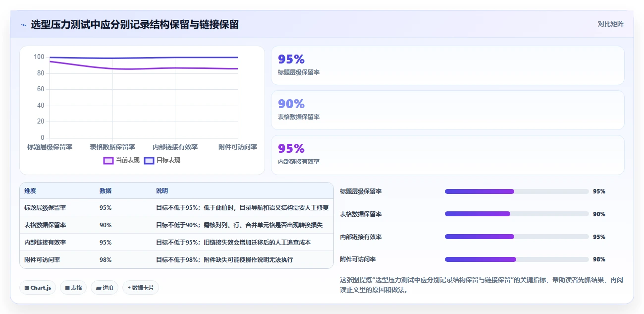
Task: Click the 98% label beside the 附件可访问率 progress bar
Action: 599,259
